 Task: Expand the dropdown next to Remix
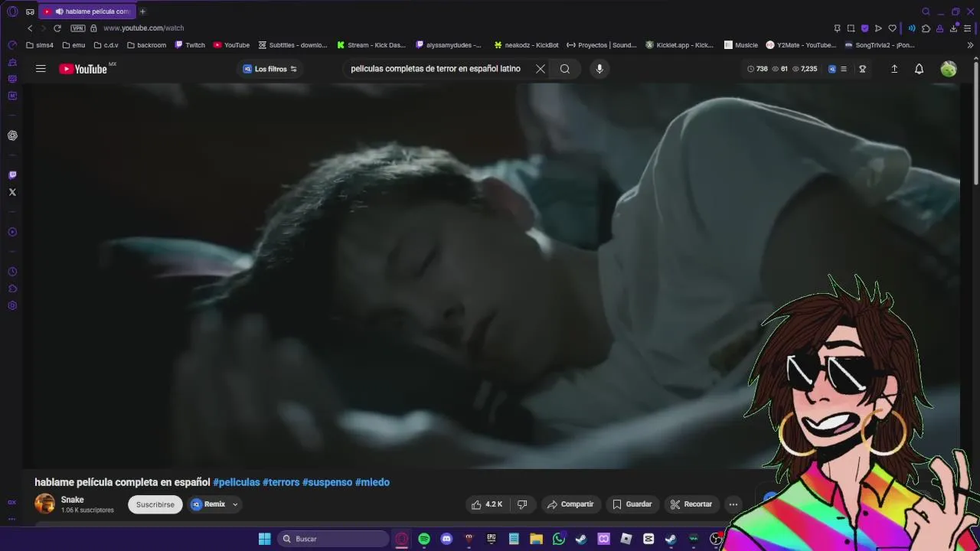click(235, 504)
